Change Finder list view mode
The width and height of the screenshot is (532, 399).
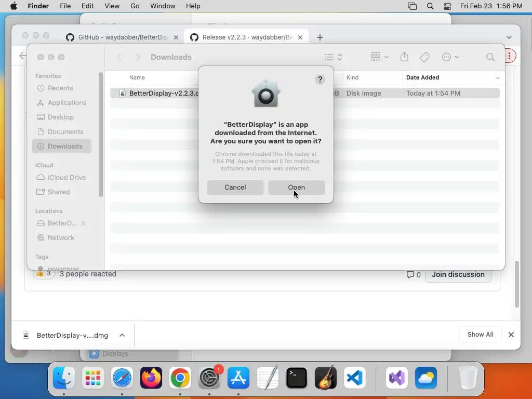pyautogui.click(x=333, y=57)
